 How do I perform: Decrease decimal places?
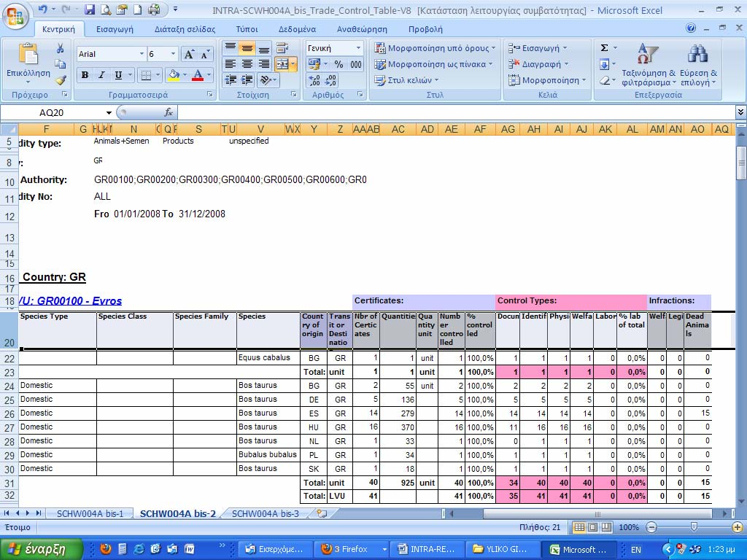(330, 80)
